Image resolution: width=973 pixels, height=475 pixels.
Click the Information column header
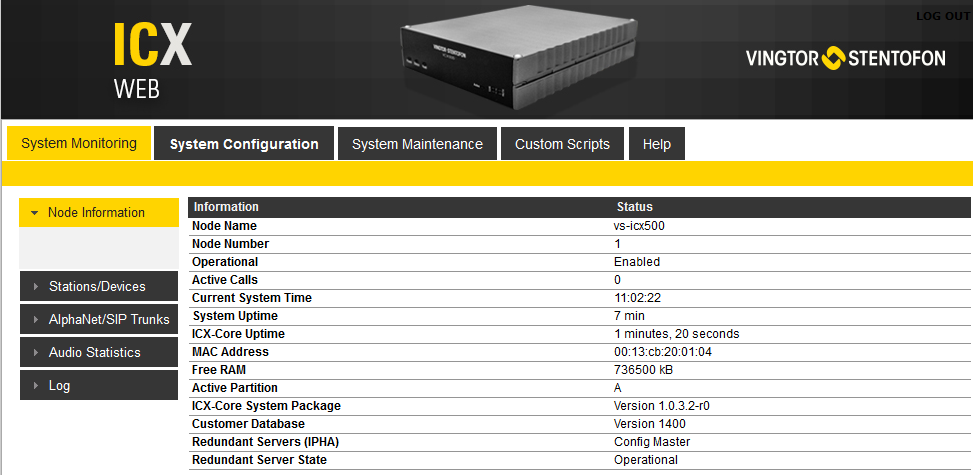226,207
